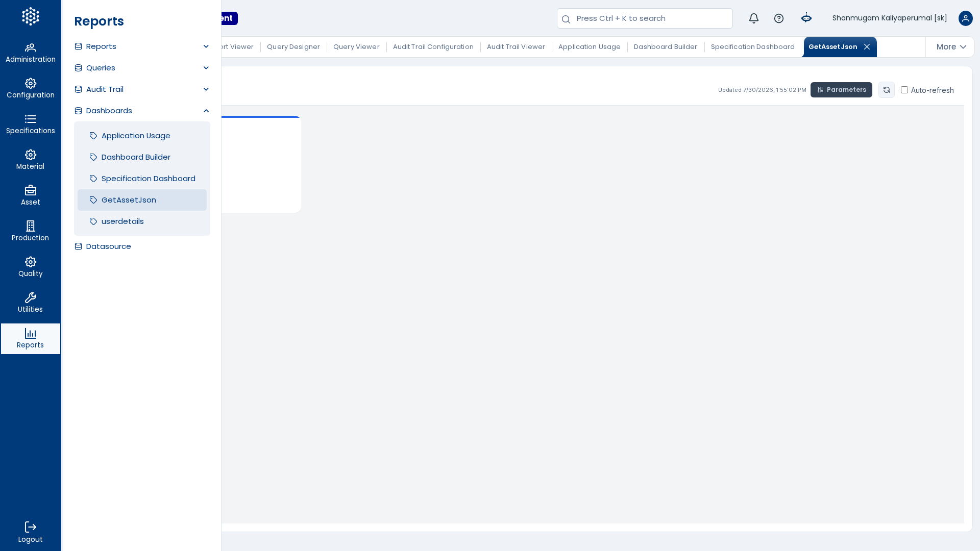This screenshot has width=980, height=551.
Task: Expand the Queries submenu group
Action: tap(142, 68)
